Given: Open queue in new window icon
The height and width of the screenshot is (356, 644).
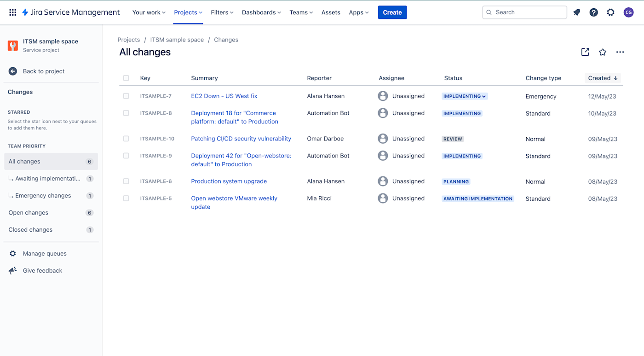Looking at the screenshot, I should 585,52.
